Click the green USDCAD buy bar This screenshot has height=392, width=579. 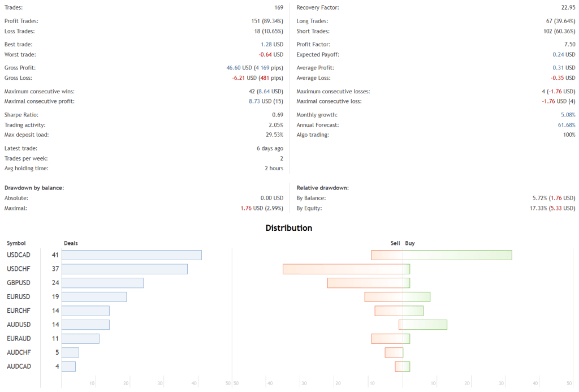[457, 255]
